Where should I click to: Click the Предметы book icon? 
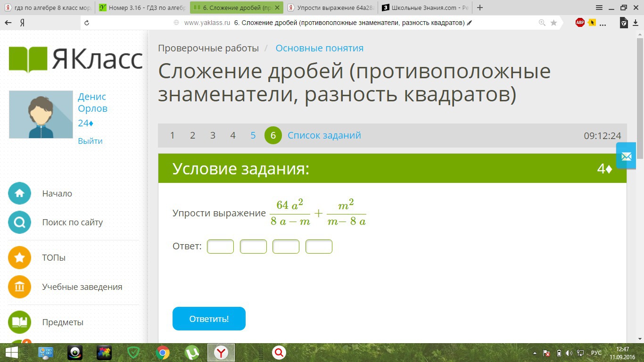tap(19, 322)
